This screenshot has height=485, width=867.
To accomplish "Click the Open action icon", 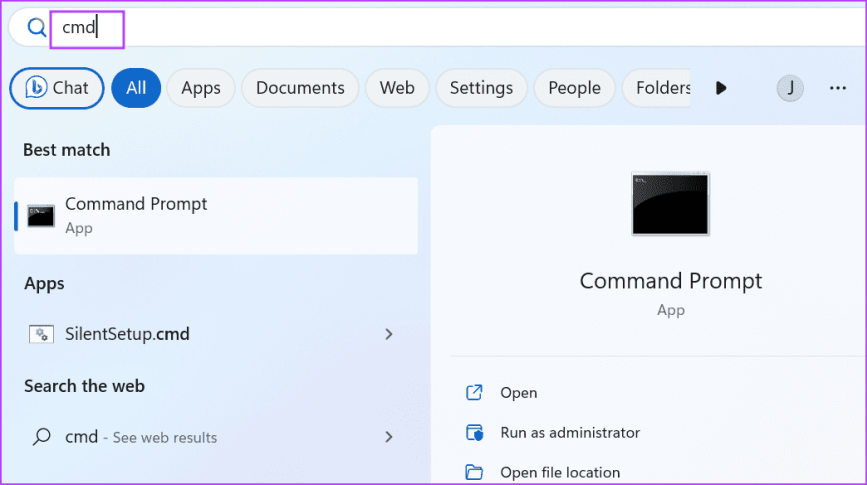I will click(x=475, y=393).
